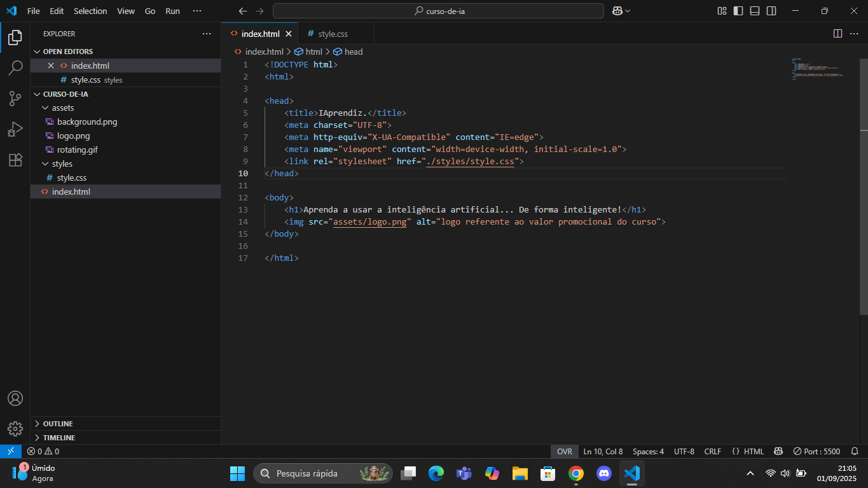Image resolution: width=868 pixels, height=488 pixels.
Task: Open the Copilot dropdown arrow in title bar
Action: tap(628, 11)
